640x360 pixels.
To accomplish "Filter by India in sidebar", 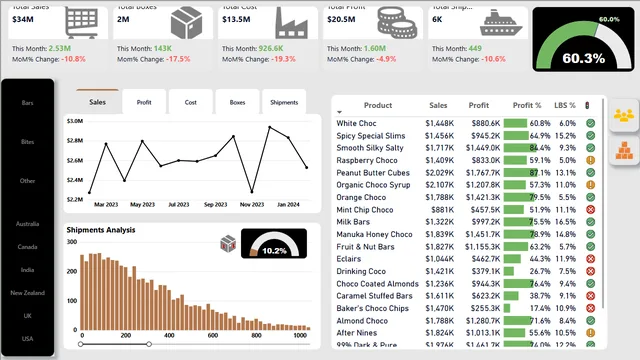I will click(27, 270).
